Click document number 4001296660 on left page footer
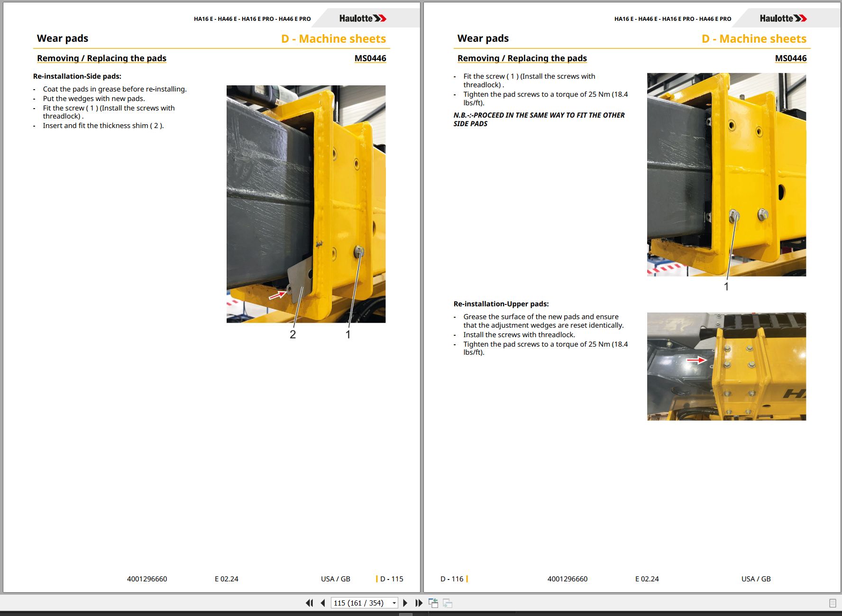 147,579
